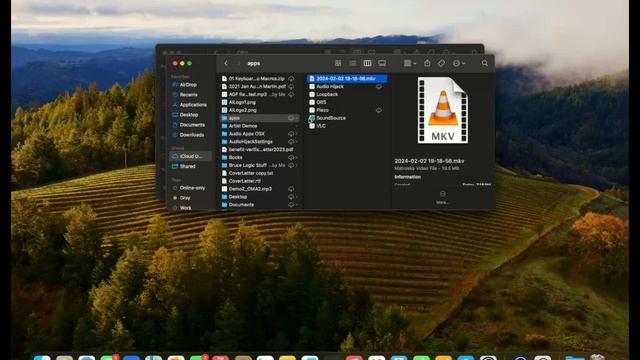Click the More... button in preview pane
This screenshot has height=360, width=640.
coord(442,197)
